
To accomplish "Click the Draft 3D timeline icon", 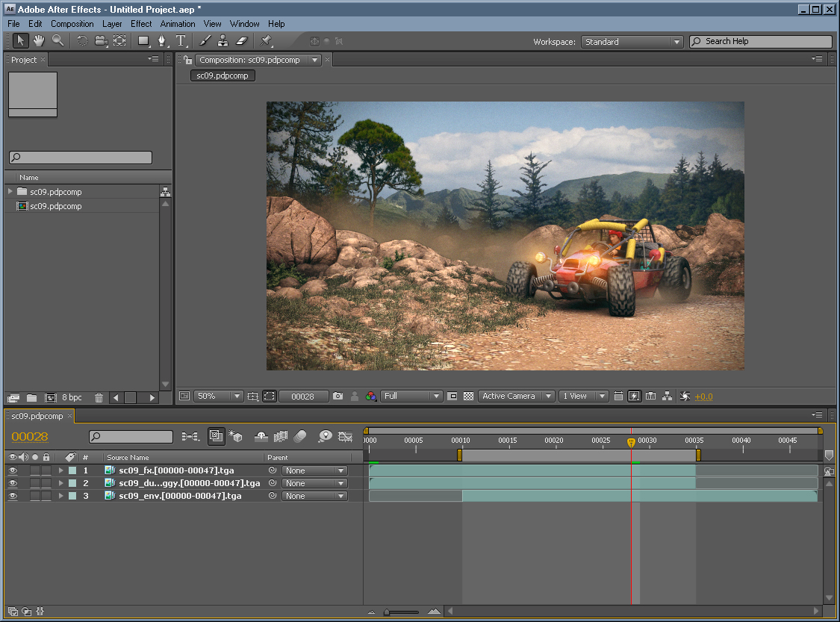I will [236, 437].
